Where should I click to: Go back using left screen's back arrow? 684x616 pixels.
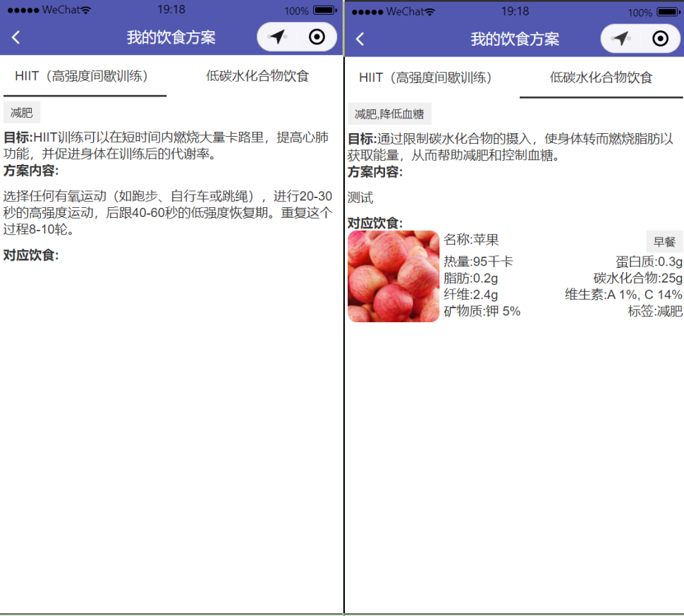[16, 37]
